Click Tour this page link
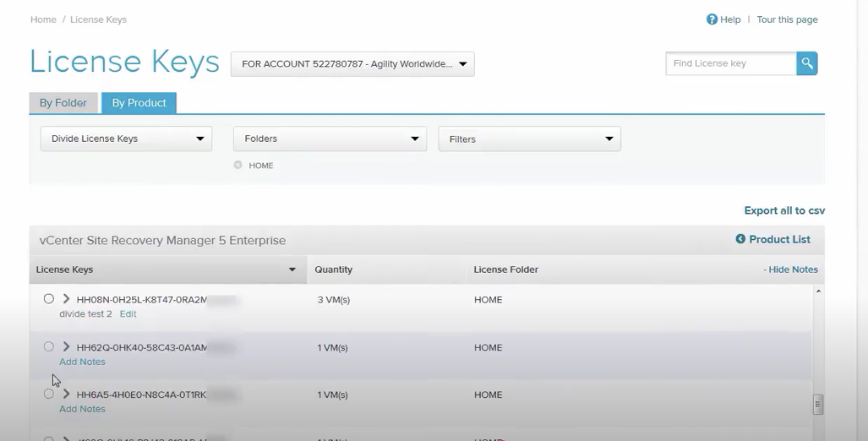The image size is (868, 441). [787, 19]
